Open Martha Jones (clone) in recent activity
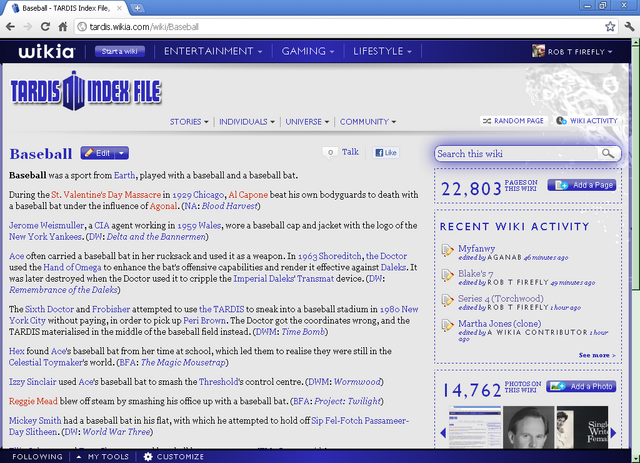Image resolution: width=640 pixels, height=463 pixels. tap(500, 323)
